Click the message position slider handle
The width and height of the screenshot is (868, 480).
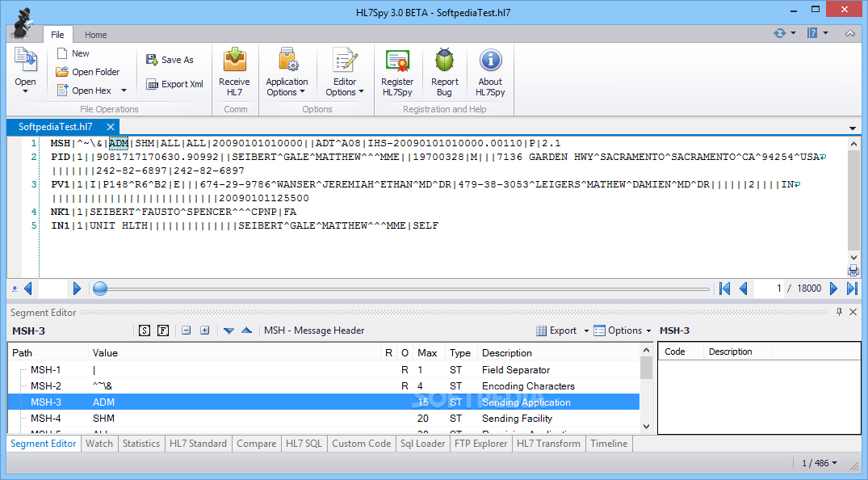pos(99,288)
